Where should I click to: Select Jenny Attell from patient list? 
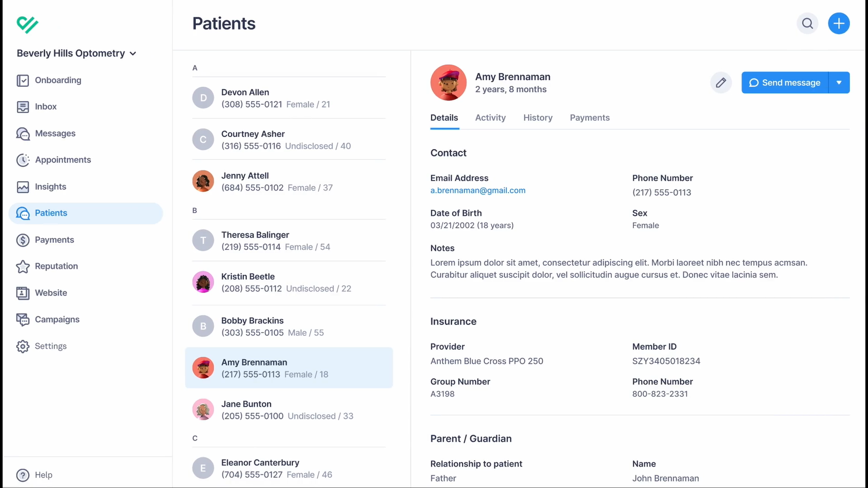pos(289,182)
